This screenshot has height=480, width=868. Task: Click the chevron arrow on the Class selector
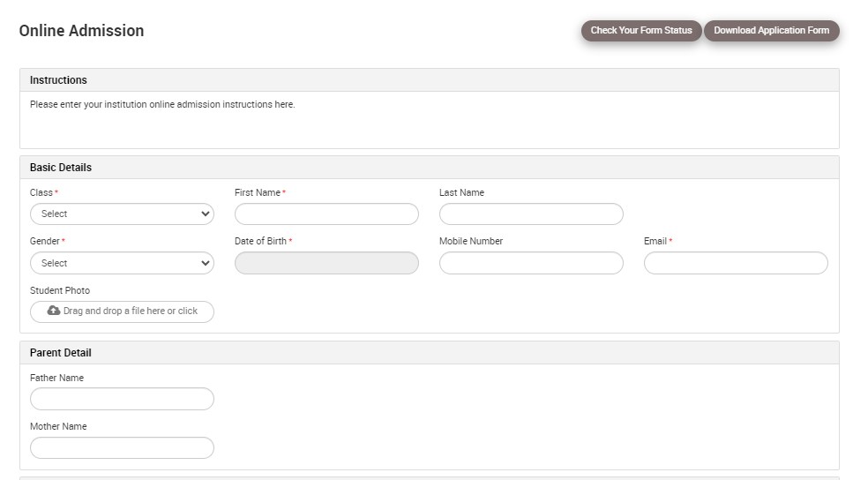pos(206,214)
